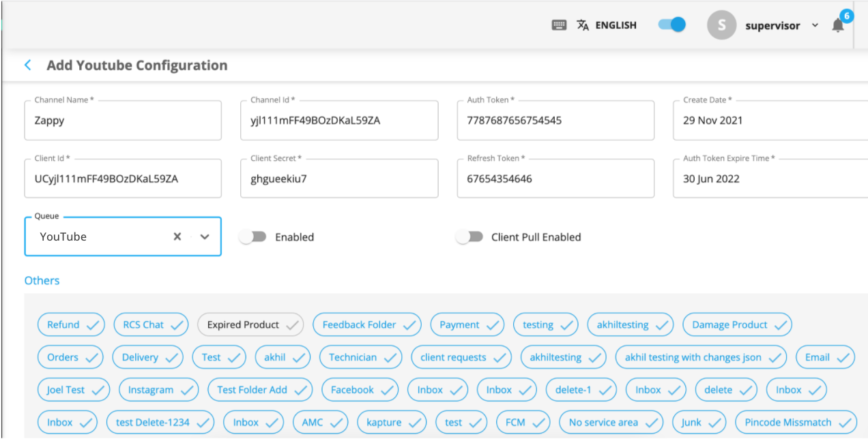Toggle the Junk folder chip
Image resolution: width=868 pixels, height=439 pixels.
699,422
